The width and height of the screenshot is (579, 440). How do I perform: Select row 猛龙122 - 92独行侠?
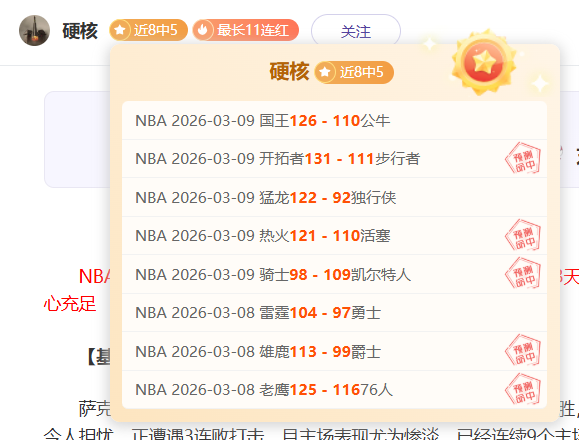(x=335, y=197)
